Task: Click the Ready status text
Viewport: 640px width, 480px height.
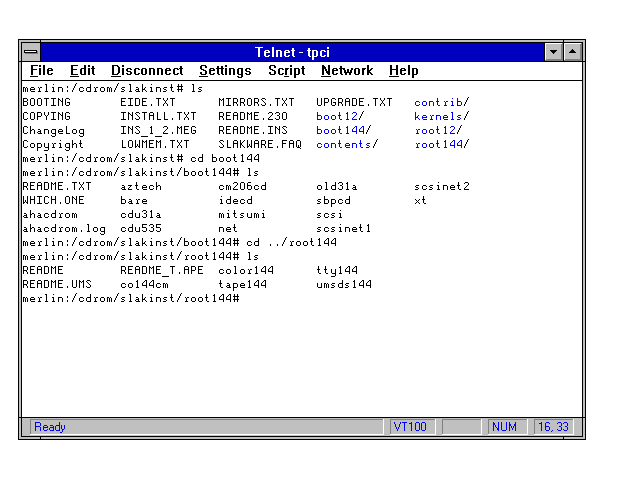Action: tap(50, 427)
